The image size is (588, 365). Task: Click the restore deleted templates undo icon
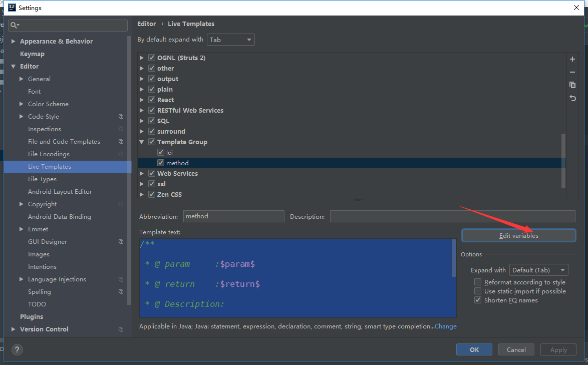pyautogui.click(x=572, y=98)
